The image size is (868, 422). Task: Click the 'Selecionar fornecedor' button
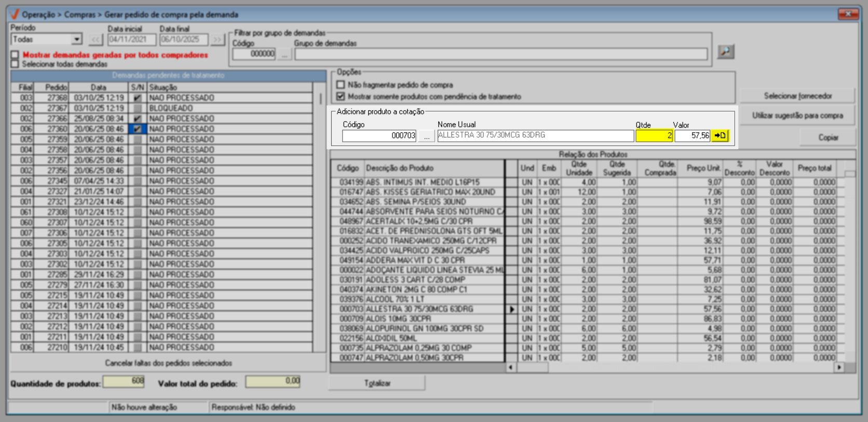[x=797, y=96]
